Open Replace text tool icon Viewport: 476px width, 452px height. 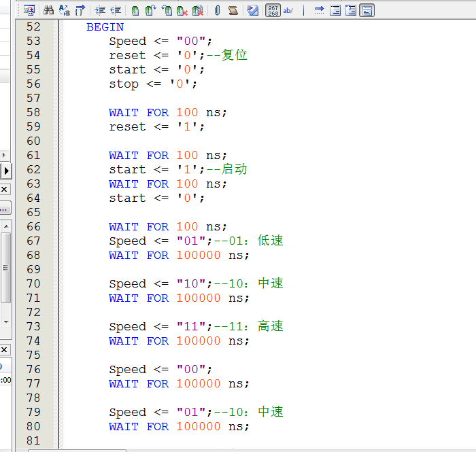(x=65, y=10)
